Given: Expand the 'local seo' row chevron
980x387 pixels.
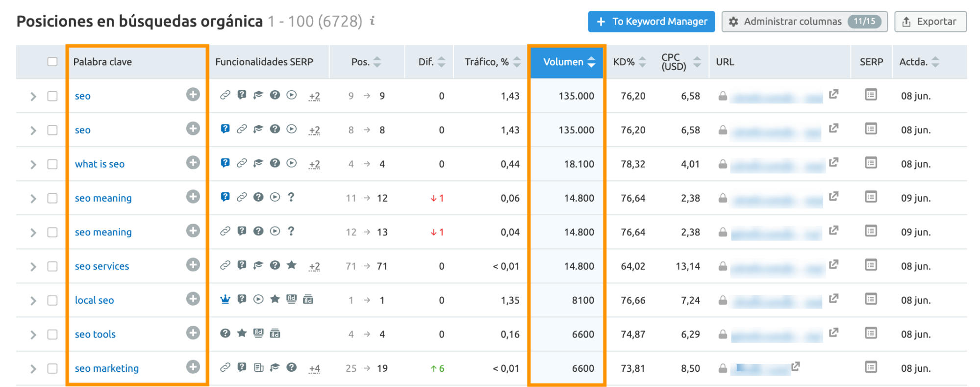Looking at the screenshot, I should coord(33,301).
